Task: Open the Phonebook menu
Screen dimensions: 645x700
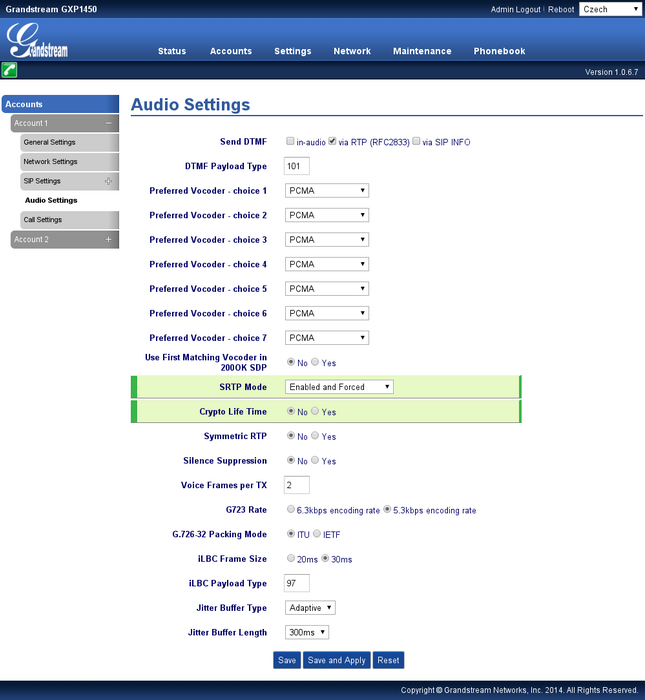Action: point(499,51)
